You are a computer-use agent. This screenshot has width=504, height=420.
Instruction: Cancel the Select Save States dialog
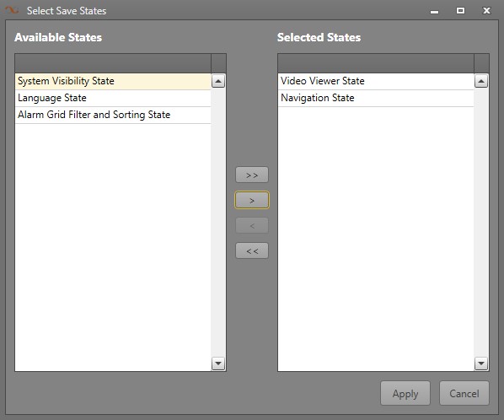(464, 393)
